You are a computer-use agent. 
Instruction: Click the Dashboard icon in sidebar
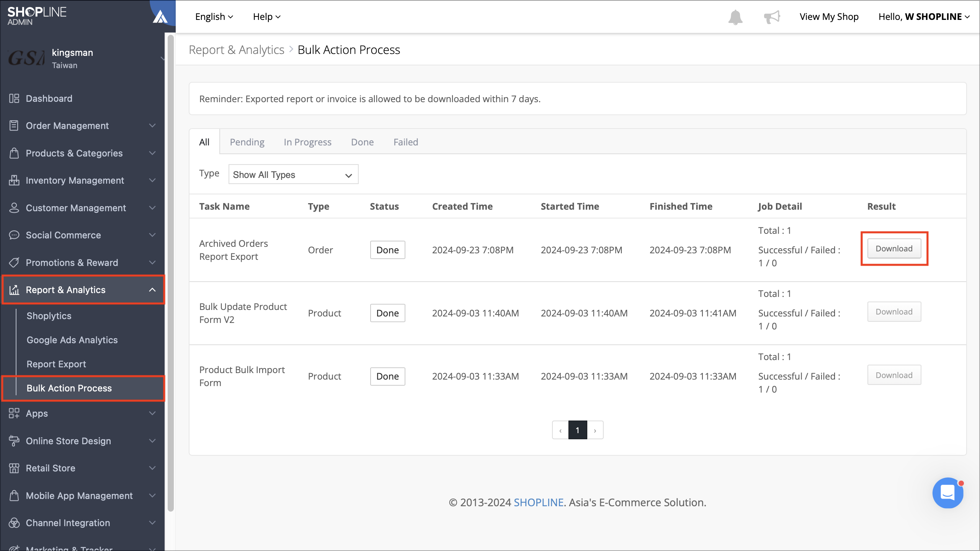coord(14,98)
